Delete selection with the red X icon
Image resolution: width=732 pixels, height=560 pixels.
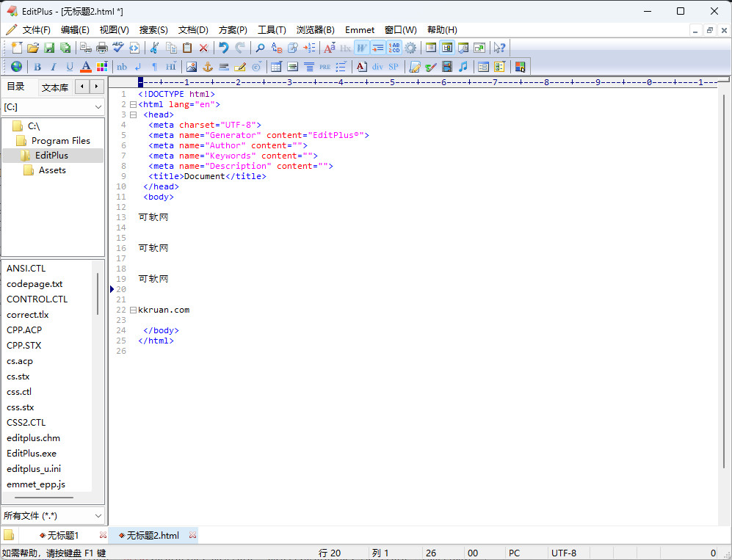tap(203, 48)
